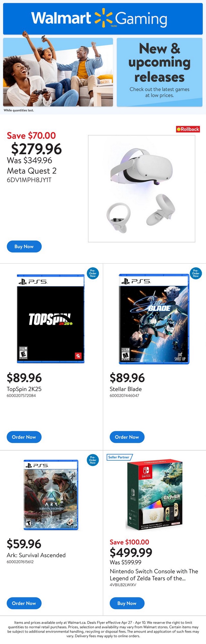Click the Pre-Order Now badge on Stellar Blade
Screen dimensions: 206x644
click(196, 273)
